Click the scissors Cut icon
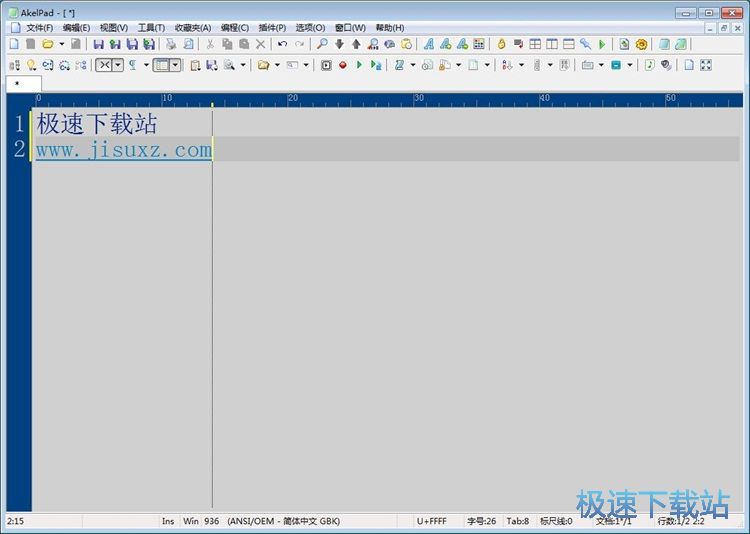Viewport: 750px width, 534px height. coord(210,44)
